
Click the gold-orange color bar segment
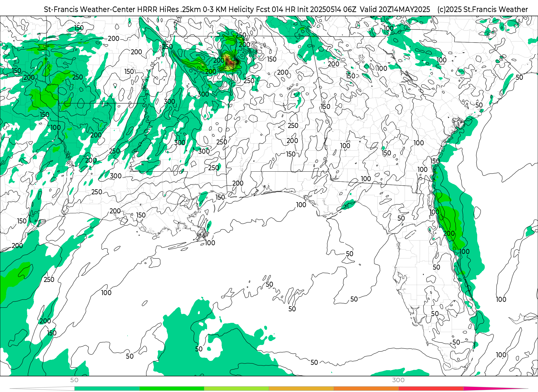[x=301, y=389]
